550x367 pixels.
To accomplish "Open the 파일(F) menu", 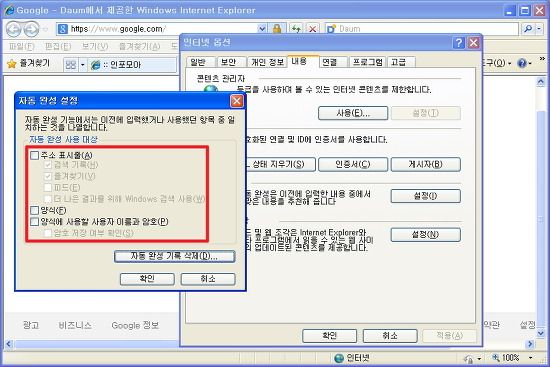I will pyautogui.click(x=21, y=46).
